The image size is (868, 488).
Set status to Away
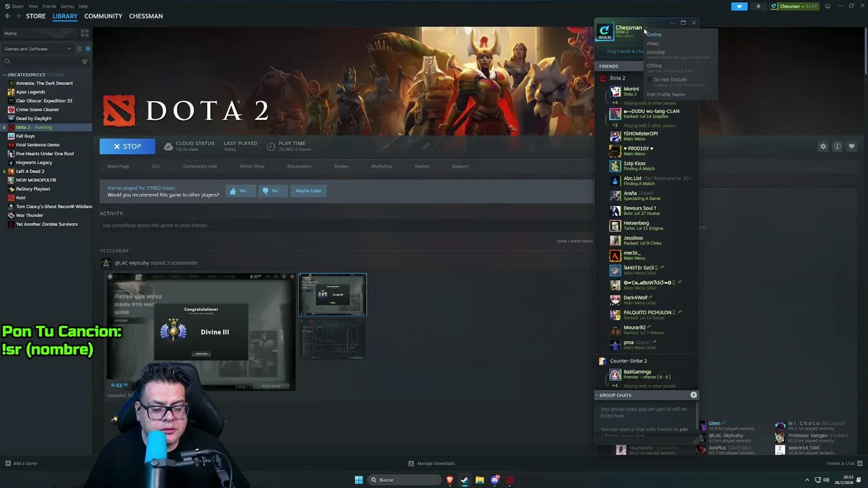point(652,43)
